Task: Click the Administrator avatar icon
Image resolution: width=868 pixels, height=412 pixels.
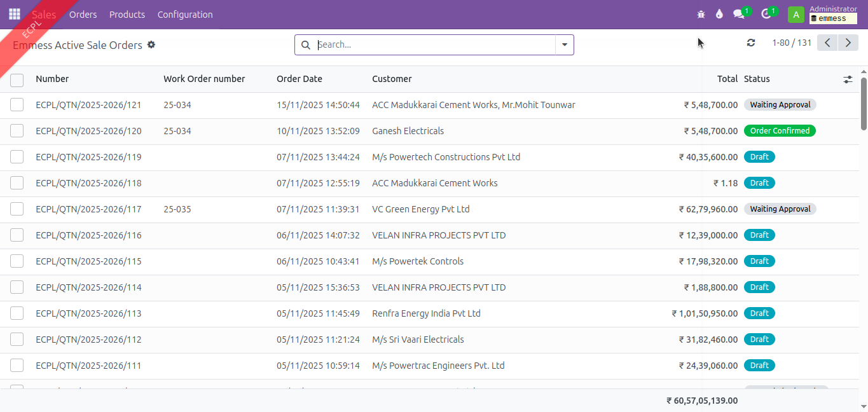Action: point(796,15)
